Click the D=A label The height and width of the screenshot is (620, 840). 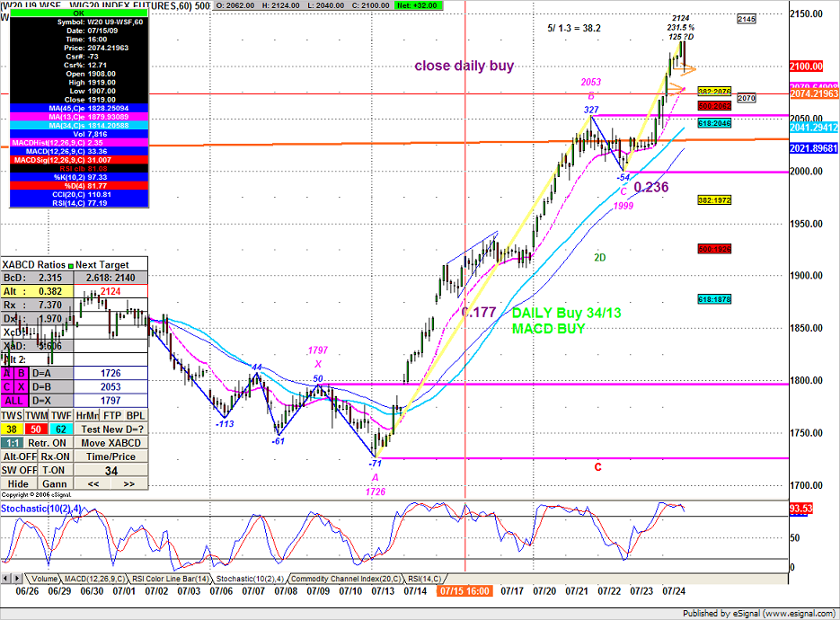[x=51, y=373]
